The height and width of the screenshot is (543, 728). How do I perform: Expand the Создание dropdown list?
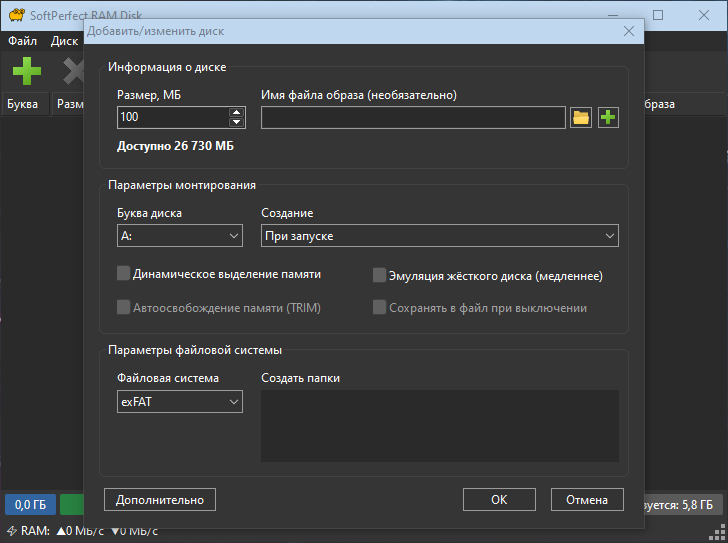(439, 236)
